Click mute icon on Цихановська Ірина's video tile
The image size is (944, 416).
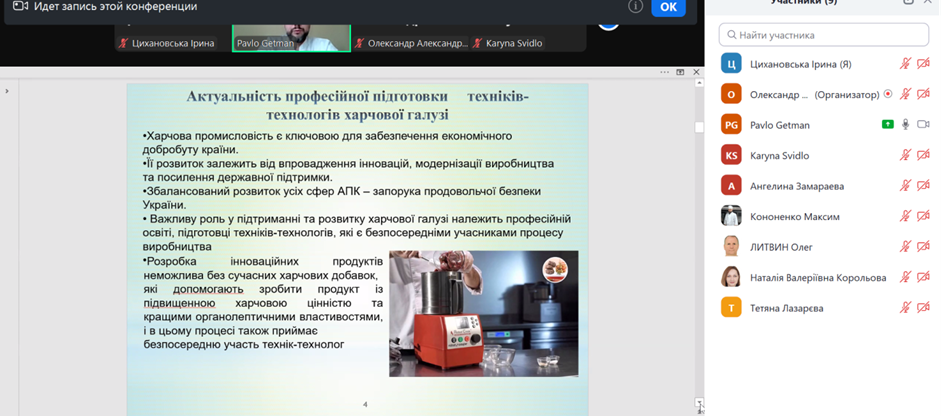click(123, 43)
